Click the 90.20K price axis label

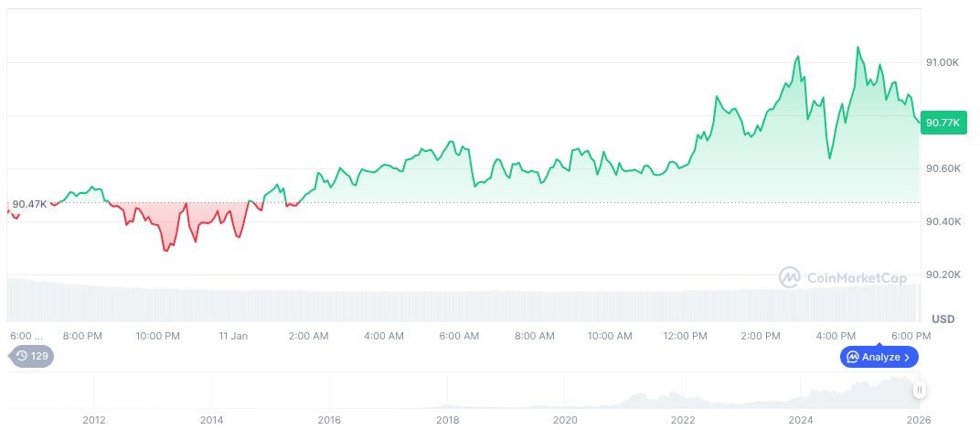pos(942,274)
